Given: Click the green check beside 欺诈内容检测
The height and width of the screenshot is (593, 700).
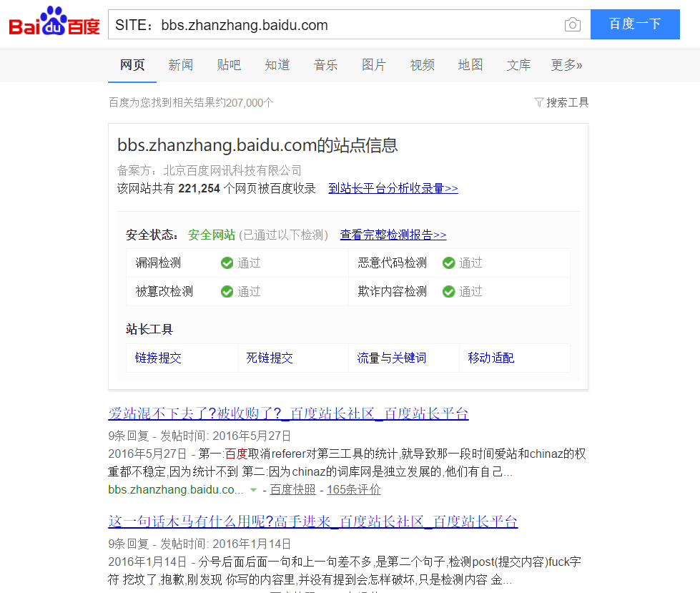Looking at the screenshot, I should tap(448, 291).
